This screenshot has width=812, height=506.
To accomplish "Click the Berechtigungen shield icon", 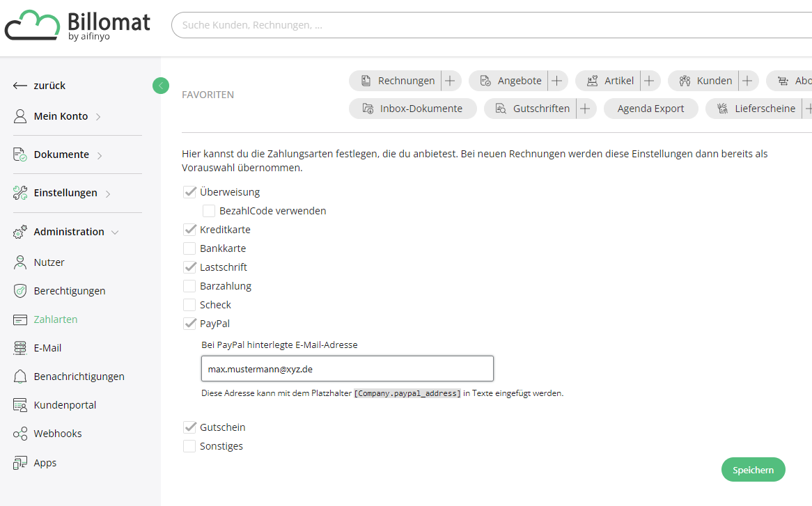I will pos(19,291).
